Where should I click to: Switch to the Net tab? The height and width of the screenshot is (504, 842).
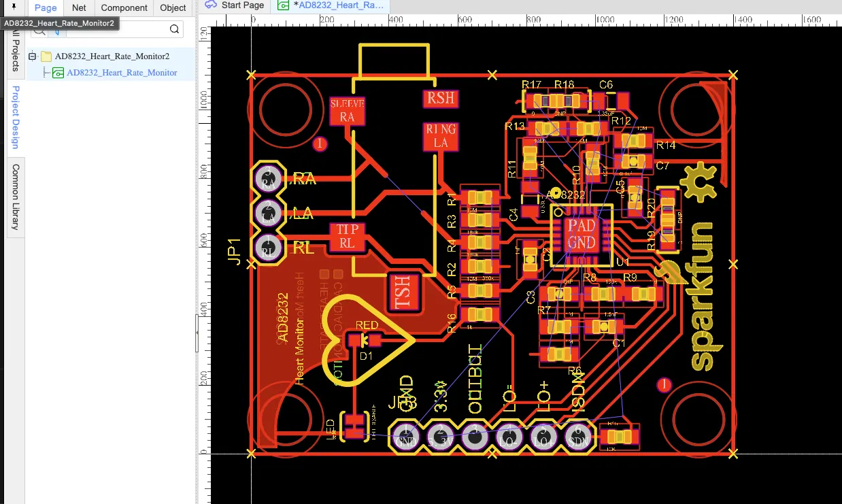[79, 7]
